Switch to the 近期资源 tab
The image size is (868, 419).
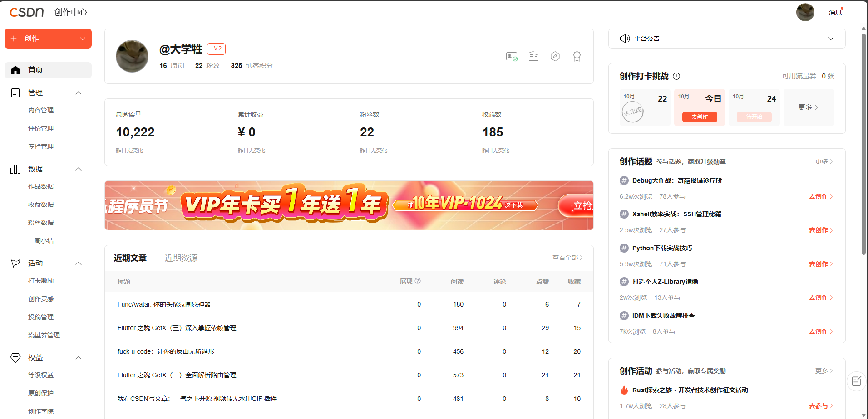[x=181, y=258]
